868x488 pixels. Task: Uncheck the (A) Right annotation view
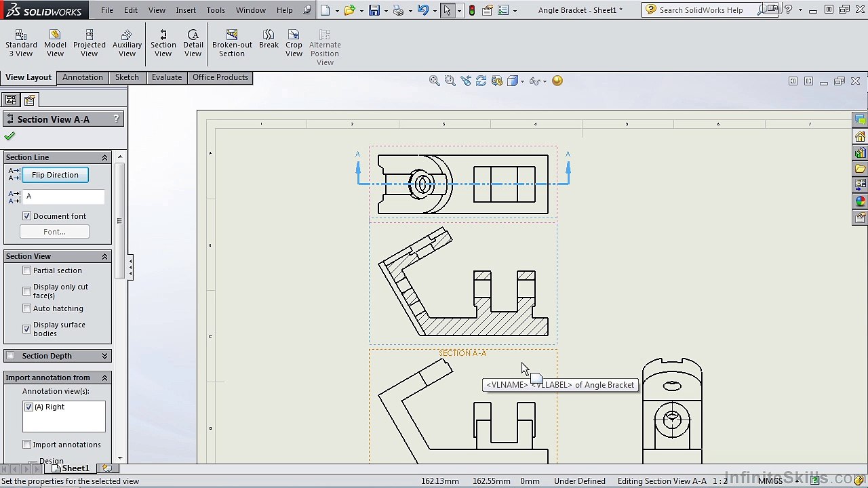(28, 407)
